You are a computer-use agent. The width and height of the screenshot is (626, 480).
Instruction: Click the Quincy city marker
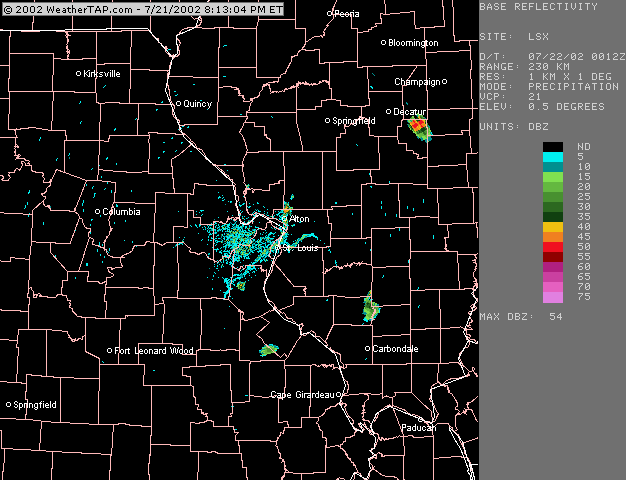click(179, 103)
